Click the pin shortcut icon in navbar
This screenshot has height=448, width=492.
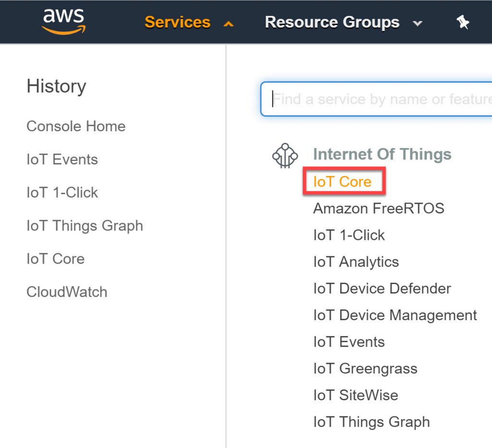(463, 22)
